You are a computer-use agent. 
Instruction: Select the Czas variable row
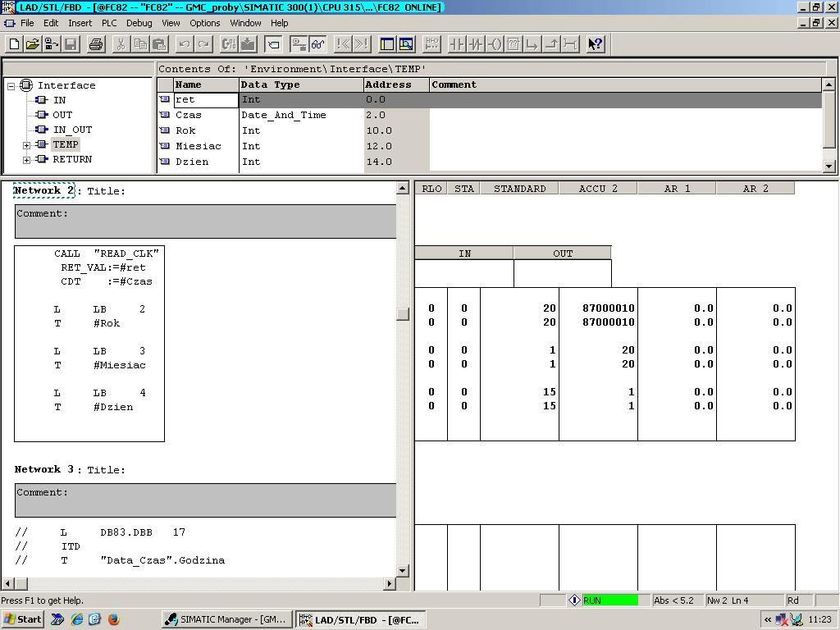pos(490,115)
